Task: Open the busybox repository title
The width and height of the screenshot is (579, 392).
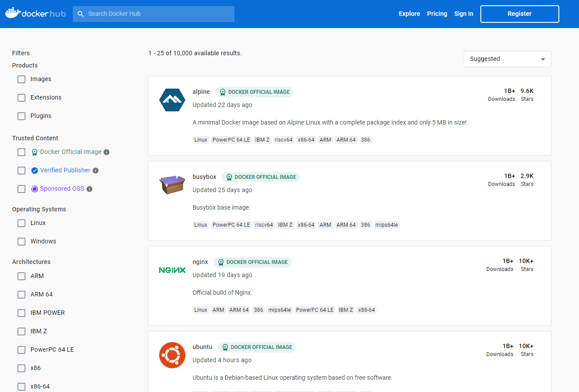Action: 204,177
